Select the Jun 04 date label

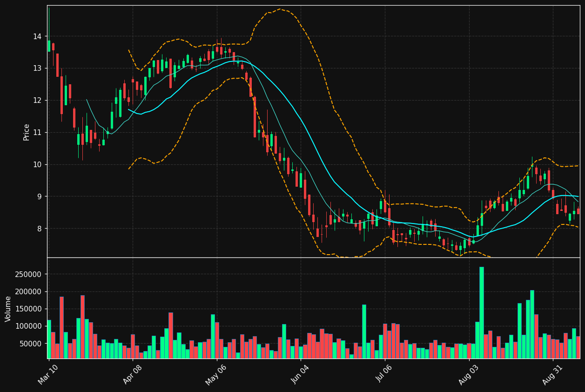click(x=300, y=374)
